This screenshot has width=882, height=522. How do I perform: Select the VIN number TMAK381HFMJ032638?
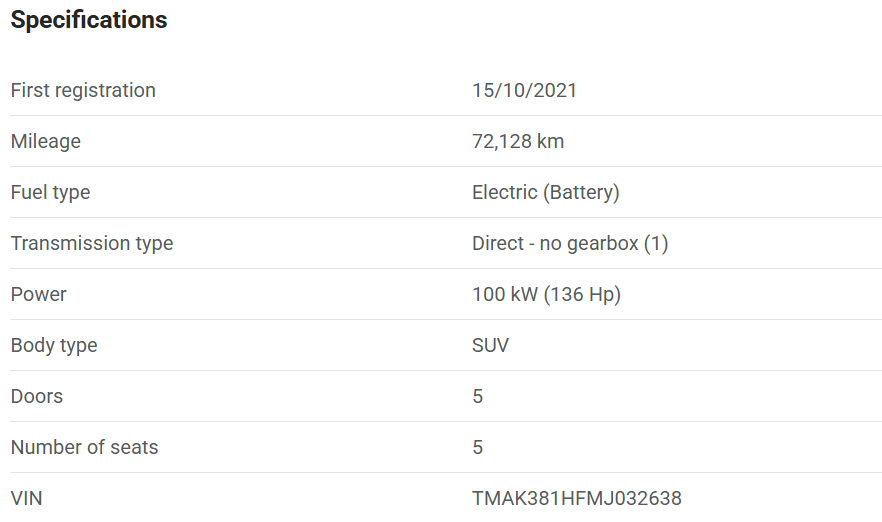576,498
